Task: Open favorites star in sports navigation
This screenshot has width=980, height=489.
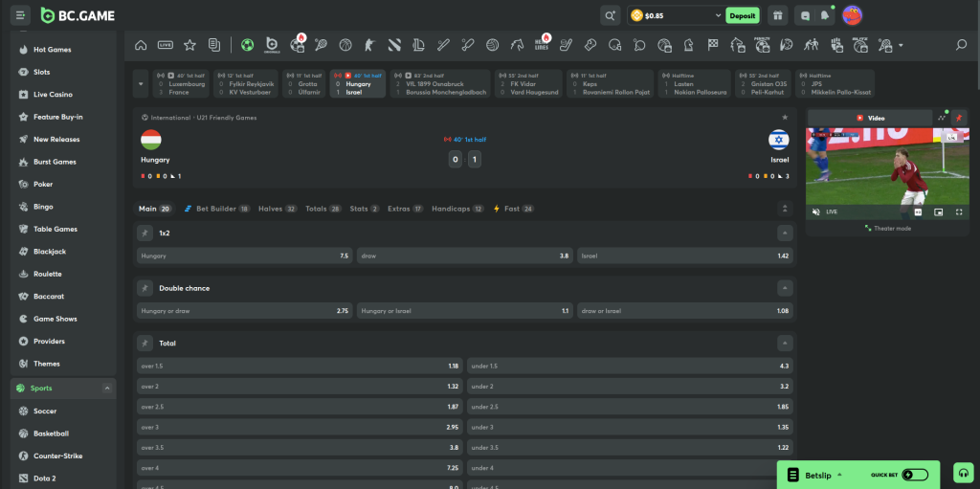Action: click(189, 45)
